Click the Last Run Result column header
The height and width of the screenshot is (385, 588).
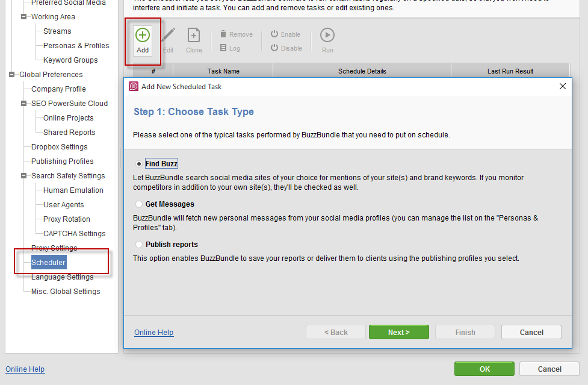click(510, 71)
